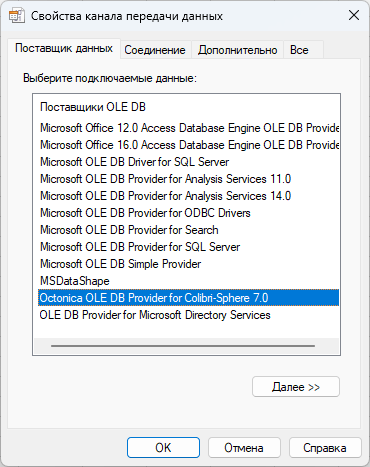The width and height of the screenshot is (370, 467).
Task: Switch to the Соединение tab
Action: tap(155, 50)
